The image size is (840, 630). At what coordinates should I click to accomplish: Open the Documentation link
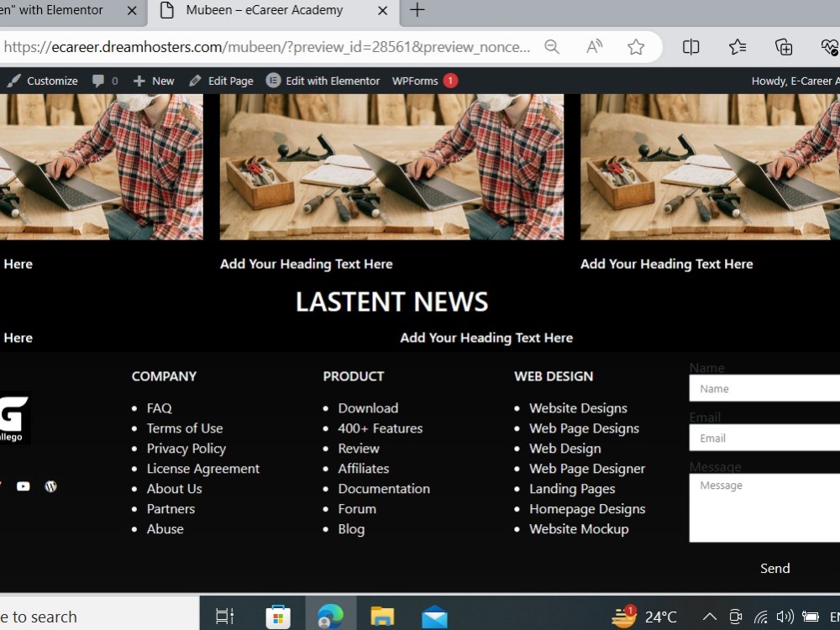(x=384, y=489)
